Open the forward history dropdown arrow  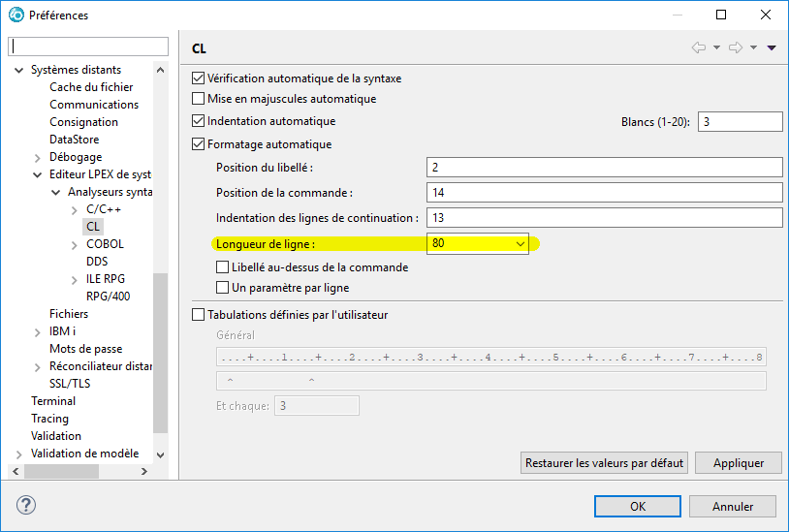click(753, 47)
